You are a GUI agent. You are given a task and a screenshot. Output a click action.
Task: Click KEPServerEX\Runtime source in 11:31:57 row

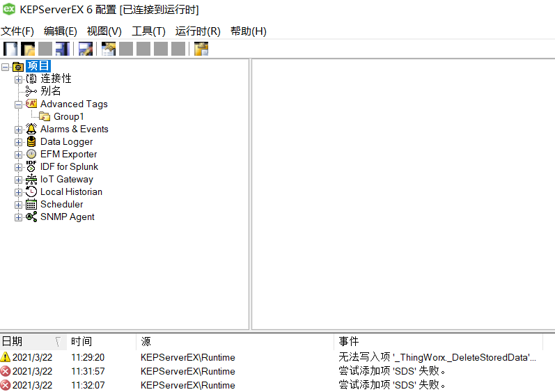coord(187,371)
